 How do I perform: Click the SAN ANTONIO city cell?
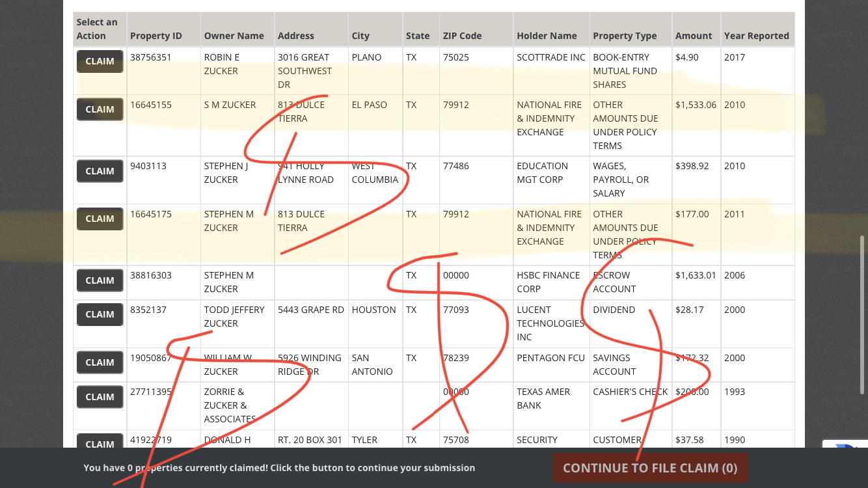pos(372,365)
